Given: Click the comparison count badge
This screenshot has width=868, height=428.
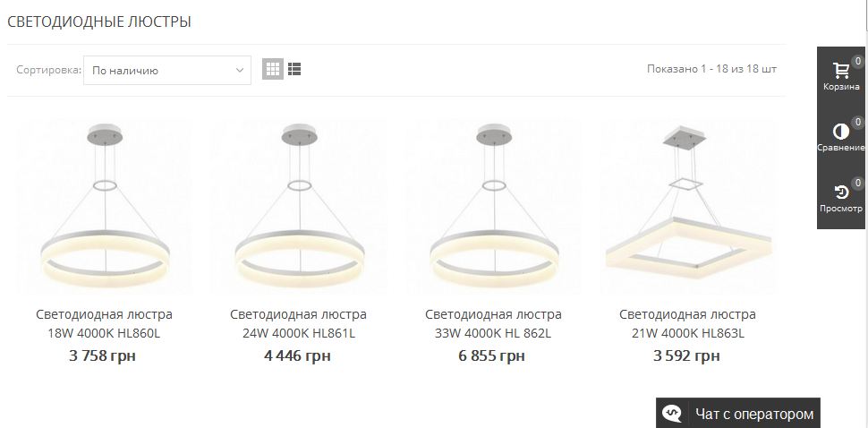Looking at the screenshot, I should pos(857,122).
